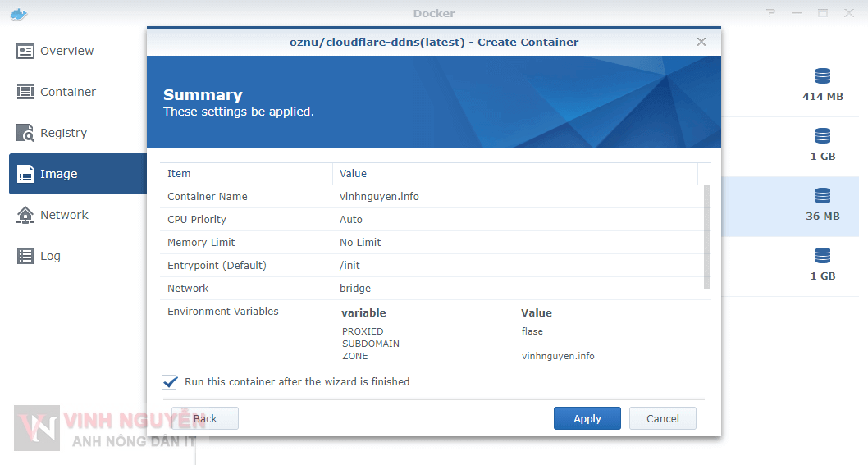Select the SUBDOMAIN variable name

pyautogui.click(x=371, y=344)
